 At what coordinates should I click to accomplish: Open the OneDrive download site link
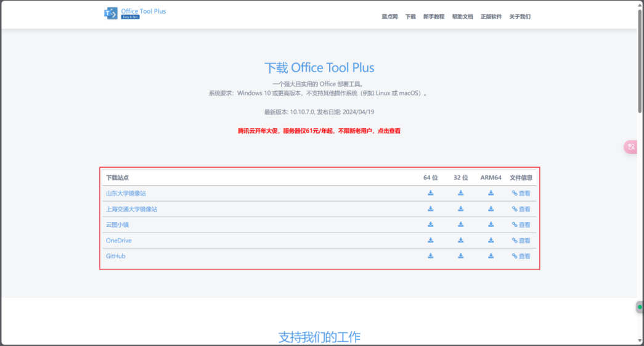pos(119,241)
